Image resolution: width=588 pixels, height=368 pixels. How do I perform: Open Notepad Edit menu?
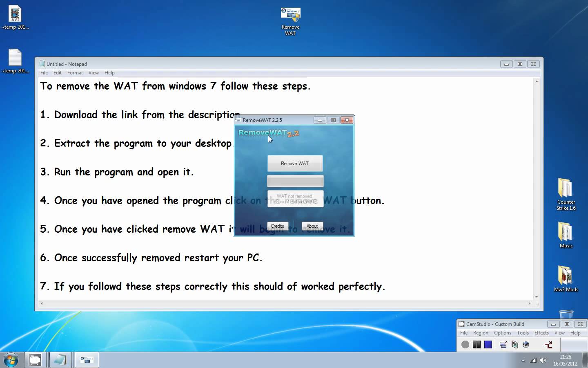(x=58, y=73)
